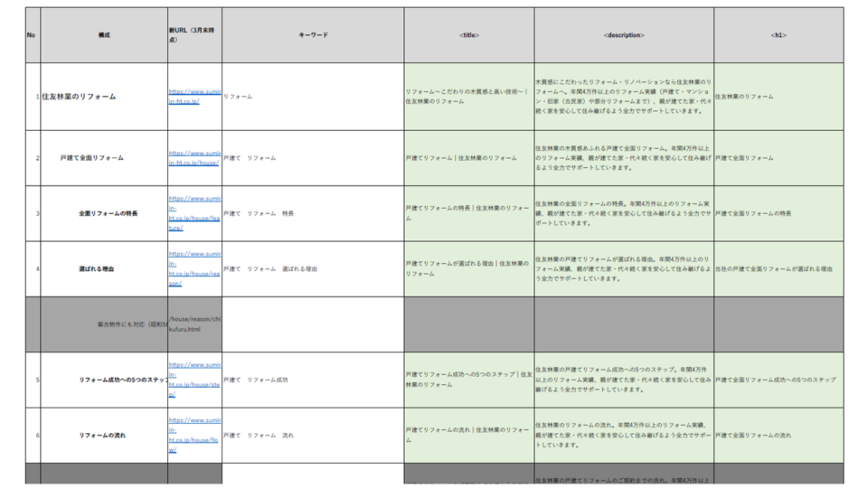
Task: Select the description starting "木質感にこだわったリフォーム"
Action: [x=624, y=97]
